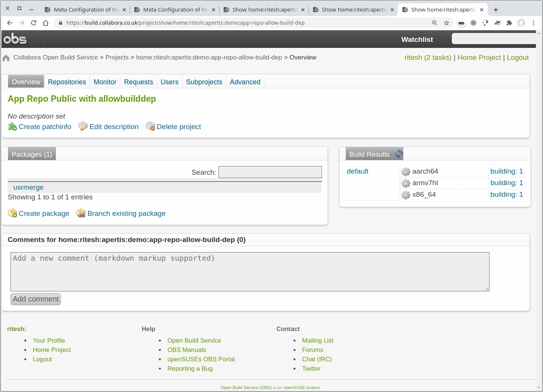Open the usrmerge package link
The height and width of the screenshot is (392, 543).
coord(28,187)
